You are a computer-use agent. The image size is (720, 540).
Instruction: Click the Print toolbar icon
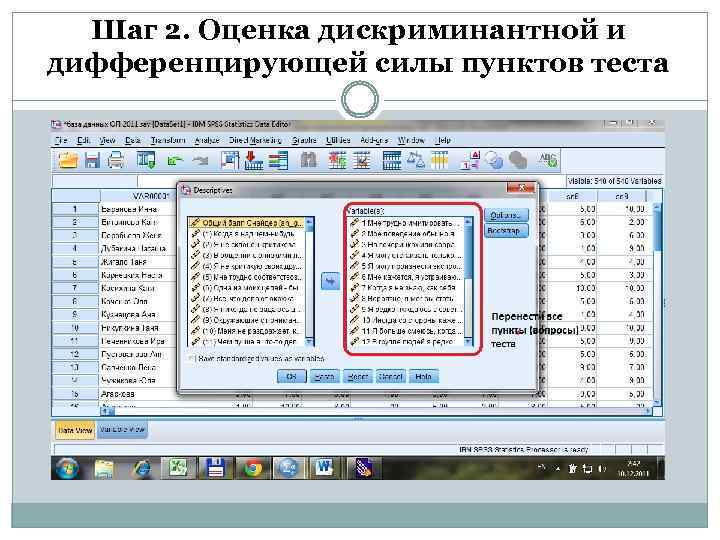pos(116,161)
